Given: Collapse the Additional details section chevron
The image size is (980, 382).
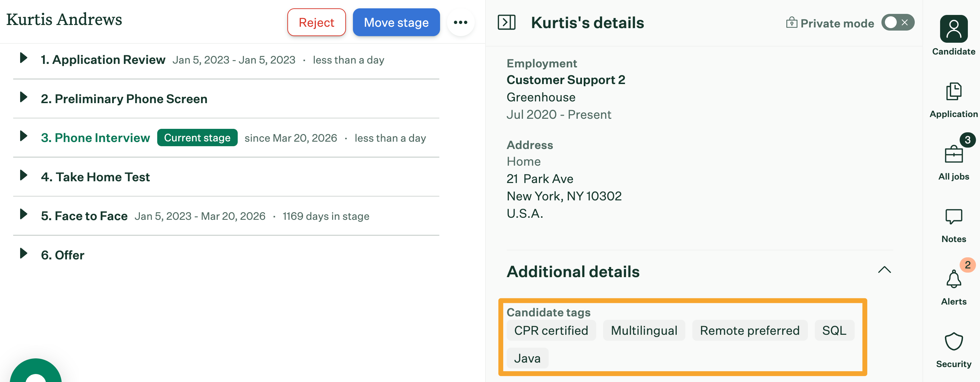Looking at the screenshot, I should tap(884, 270).
